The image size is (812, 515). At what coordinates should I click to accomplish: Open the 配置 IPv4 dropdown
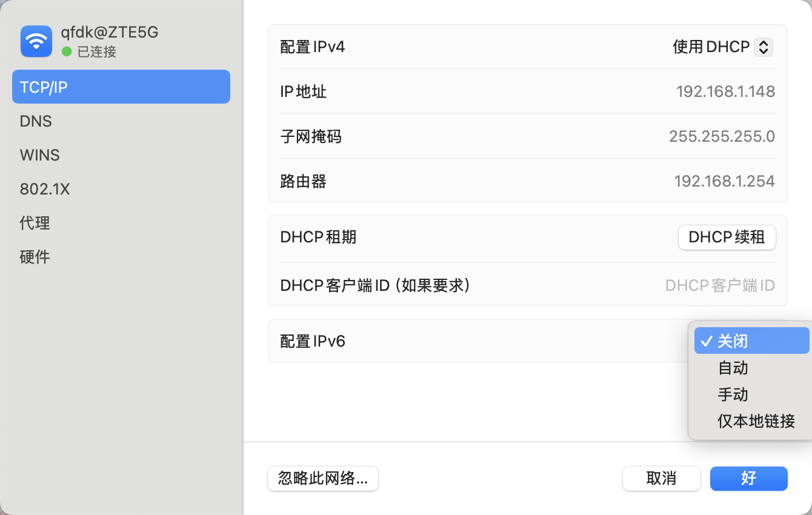point(722,47)
